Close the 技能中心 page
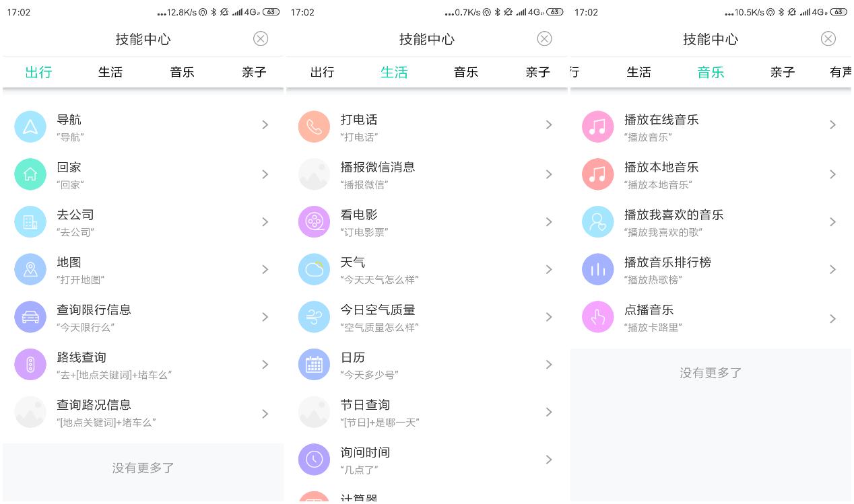Image resolution: width=854 pixels, height=504 pixels. tap(828, 39)
